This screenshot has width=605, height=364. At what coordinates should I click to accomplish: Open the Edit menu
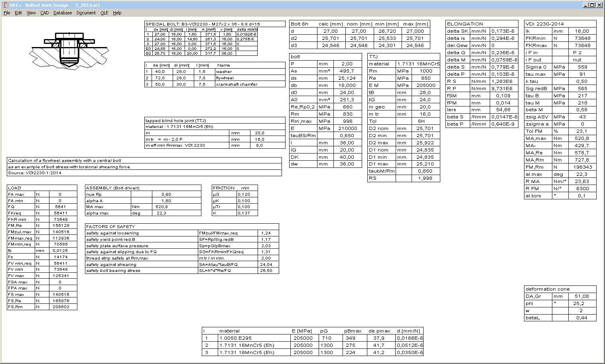pos(18,13)
